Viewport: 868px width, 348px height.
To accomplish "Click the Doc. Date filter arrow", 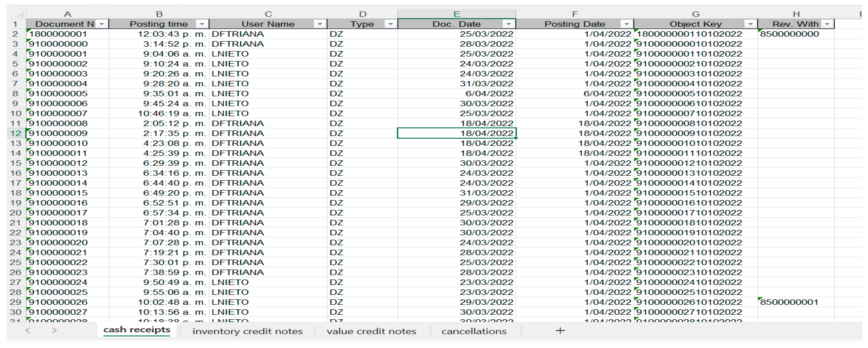I will (x=508, y=24).
